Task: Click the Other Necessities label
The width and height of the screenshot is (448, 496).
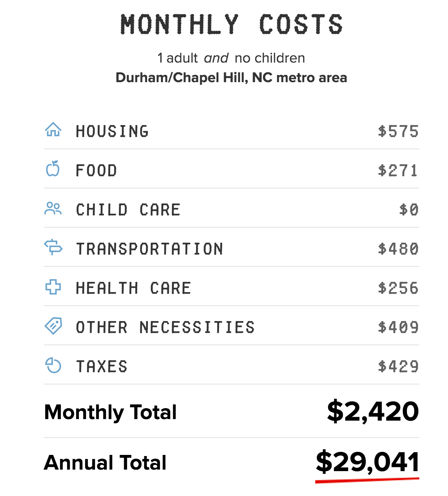Action: pos(166,328)
